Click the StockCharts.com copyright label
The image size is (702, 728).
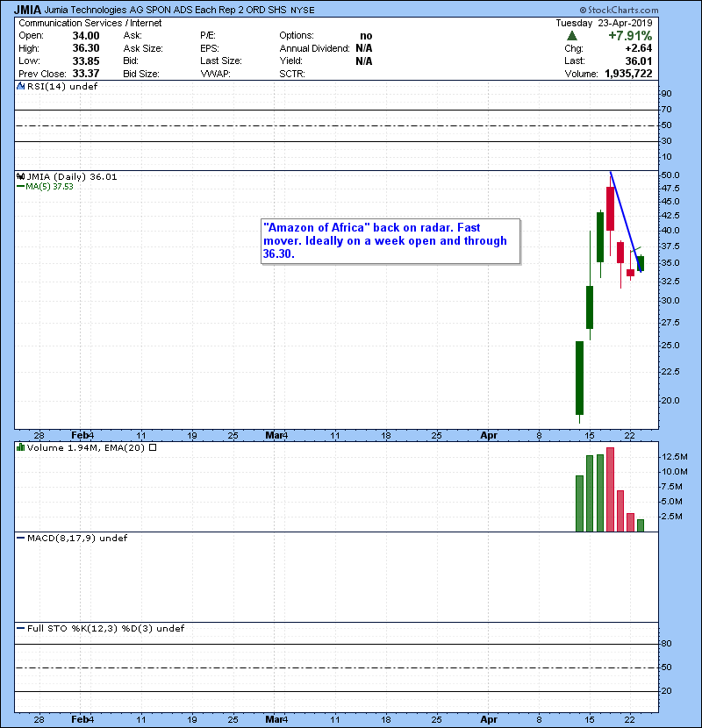click(619, 10)
